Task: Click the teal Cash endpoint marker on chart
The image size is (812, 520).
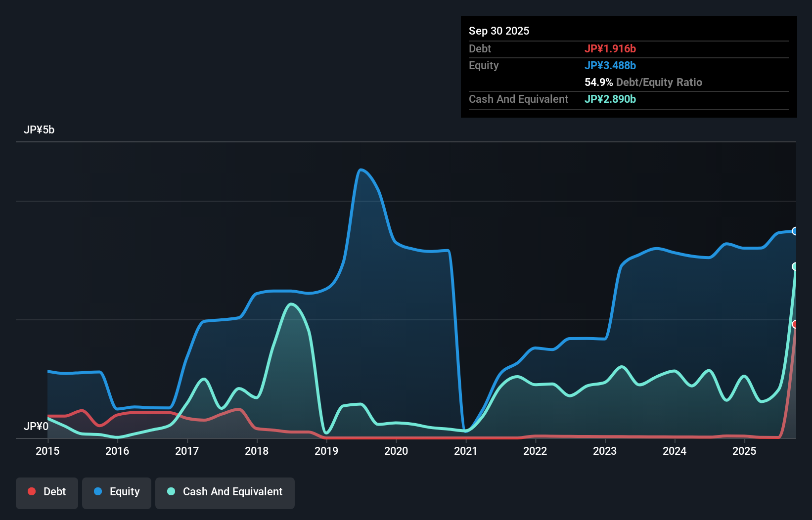Action: [x=795, y=266]
